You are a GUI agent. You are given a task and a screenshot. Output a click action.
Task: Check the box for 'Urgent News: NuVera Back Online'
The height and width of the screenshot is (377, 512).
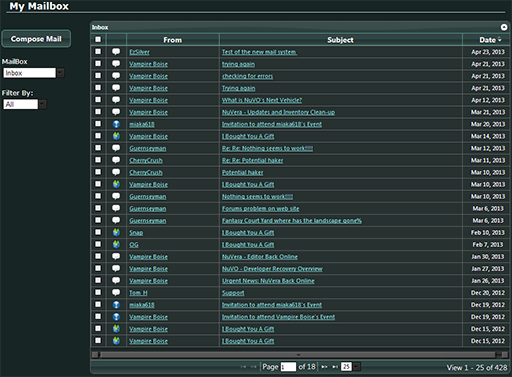click(98, 280)
